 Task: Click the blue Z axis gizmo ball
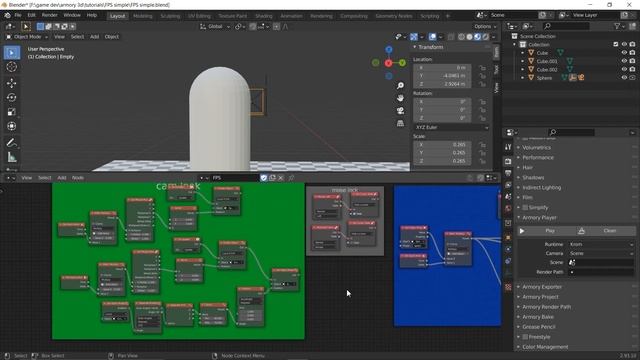[389, 49]
